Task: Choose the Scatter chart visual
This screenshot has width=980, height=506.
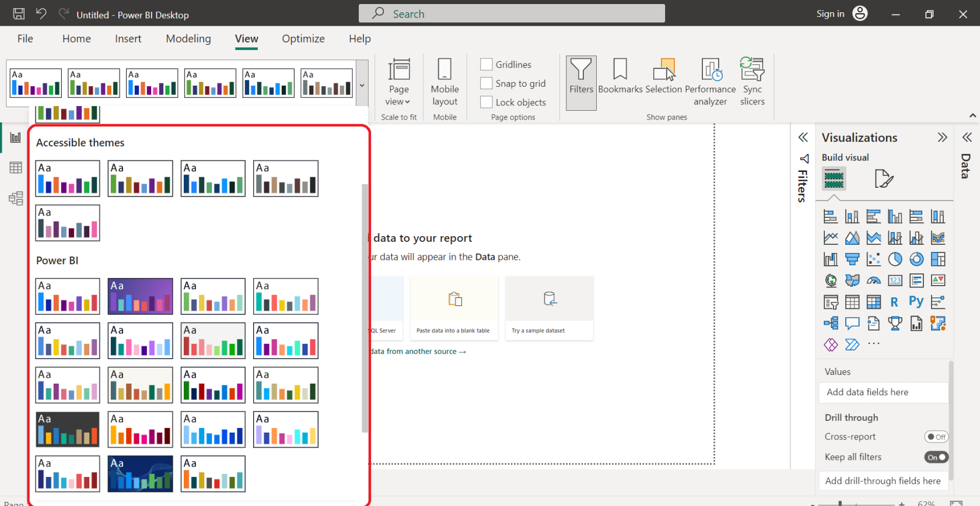Action: 874,259
